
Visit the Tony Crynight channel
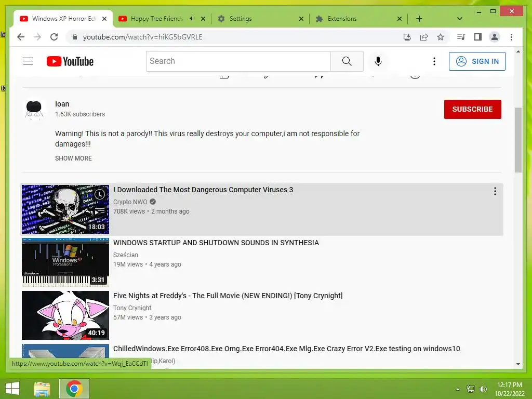[132, 308]
